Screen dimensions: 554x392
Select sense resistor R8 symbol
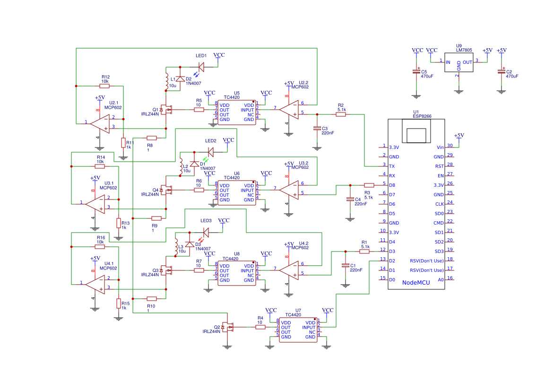[x=152, y=138]
